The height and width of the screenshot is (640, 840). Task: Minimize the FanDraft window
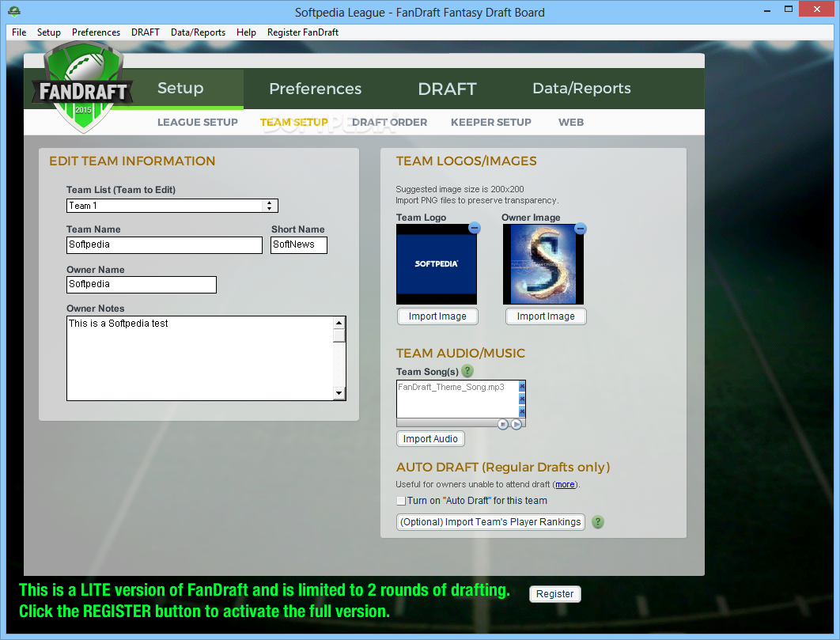pos(767,9)
